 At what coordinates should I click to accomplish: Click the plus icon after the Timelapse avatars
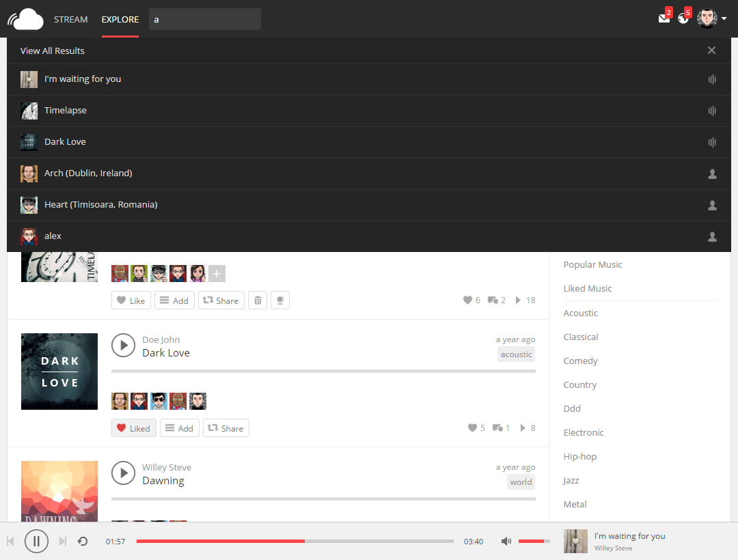point(217,274)
